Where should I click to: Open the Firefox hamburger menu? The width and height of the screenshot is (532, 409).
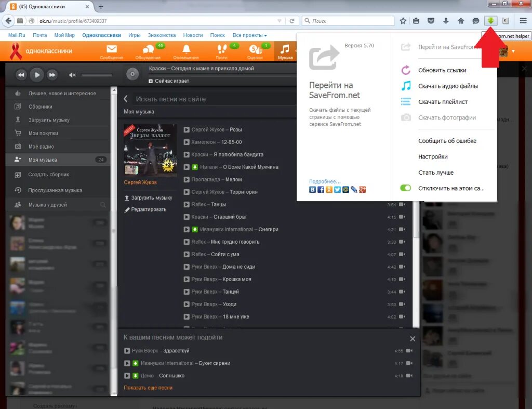tap(523, 21)
